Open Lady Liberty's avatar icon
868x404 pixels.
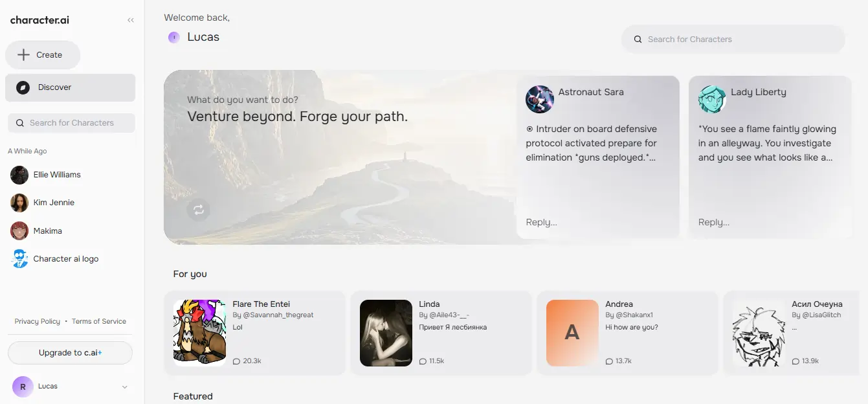pos(712,99)
